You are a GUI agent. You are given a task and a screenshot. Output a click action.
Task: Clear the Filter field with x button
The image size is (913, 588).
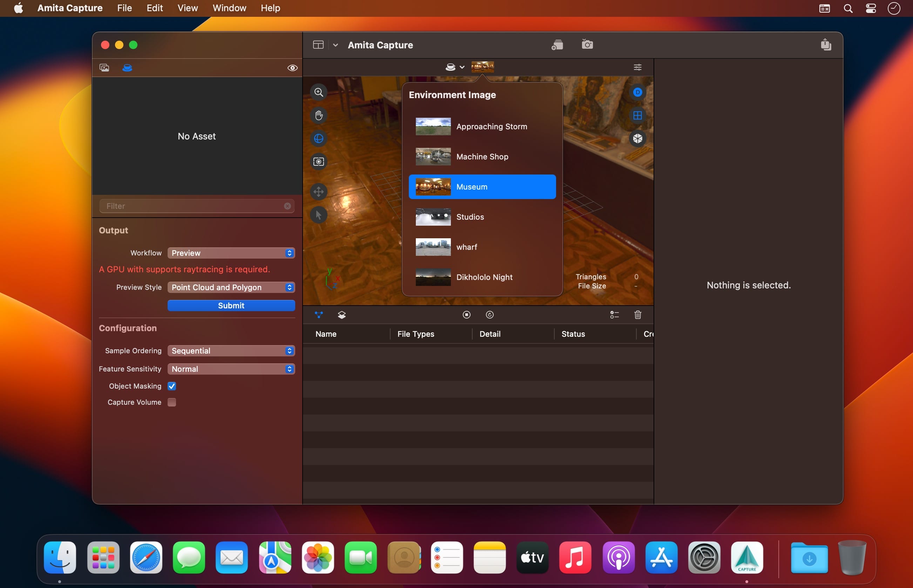pos(287,206)
